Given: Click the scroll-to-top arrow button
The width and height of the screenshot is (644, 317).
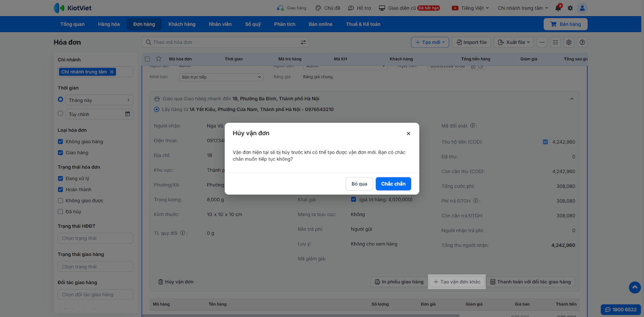Looking at the screenshot, I should click(x=635, y=287).
